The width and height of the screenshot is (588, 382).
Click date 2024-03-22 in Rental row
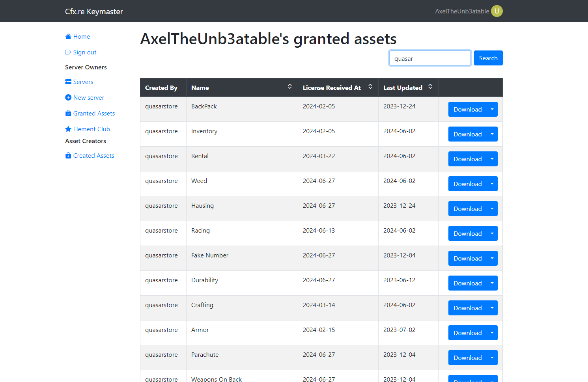tap(319, 156)
